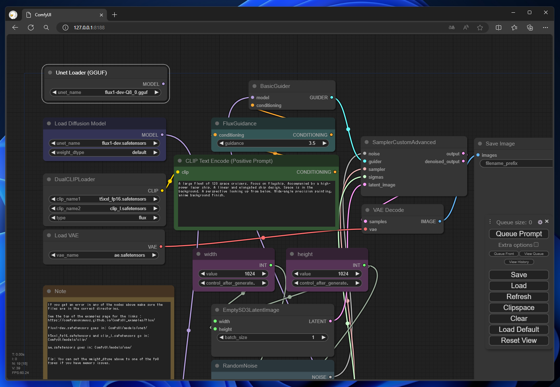The height and width of the screenshot is (387, 560).
Task: Open the site information icon beside the address
Action: click(x=65, y=27)
